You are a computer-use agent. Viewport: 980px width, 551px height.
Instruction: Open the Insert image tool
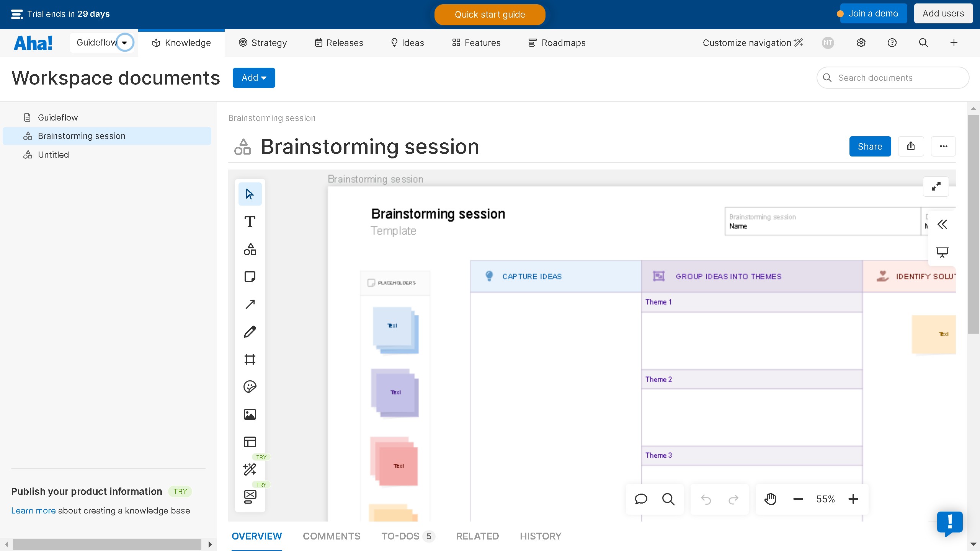[250, 414]
